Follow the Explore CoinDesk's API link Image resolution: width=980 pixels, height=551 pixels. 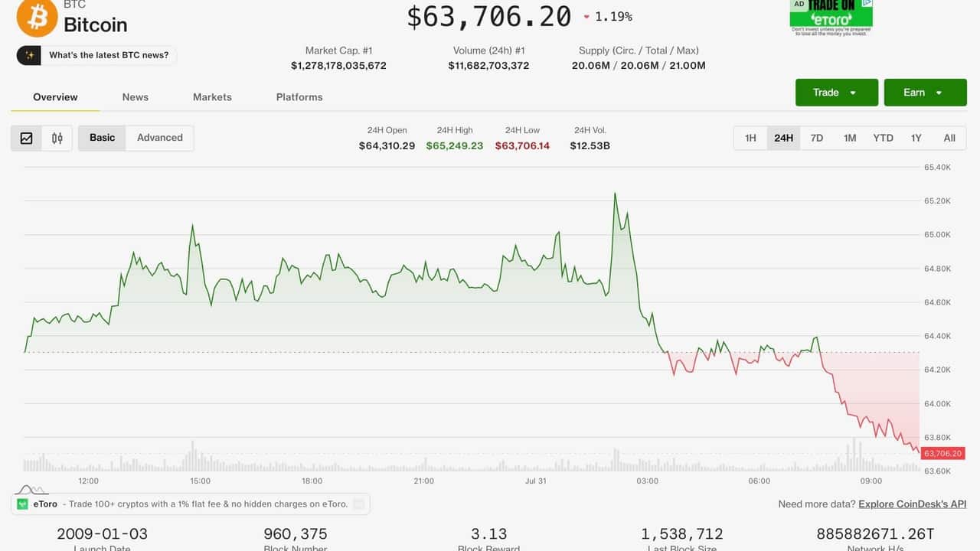click(913, 504)
